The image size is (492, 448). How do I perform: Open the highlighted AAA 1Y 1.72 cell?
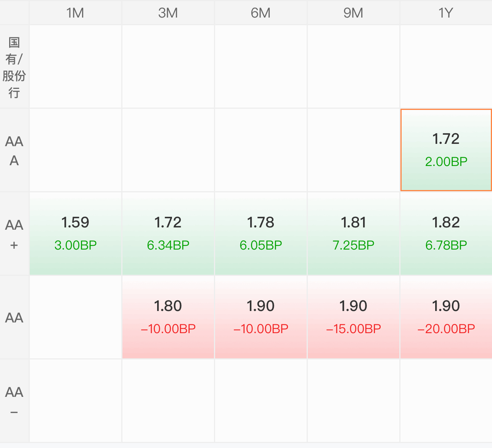tap(446, 150)
